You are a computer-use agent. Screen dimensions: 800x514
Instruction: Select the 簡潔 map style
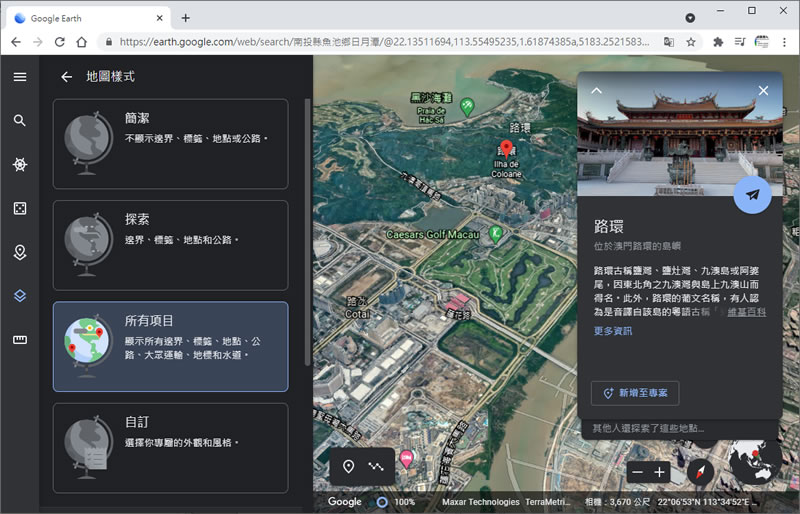tap(170, 144)
